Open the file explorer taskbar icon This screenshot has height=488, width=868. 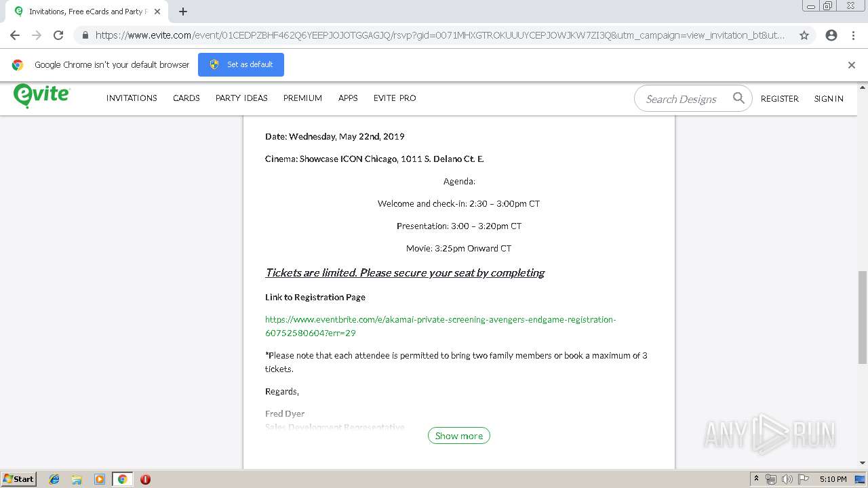[x=77, y=479]
